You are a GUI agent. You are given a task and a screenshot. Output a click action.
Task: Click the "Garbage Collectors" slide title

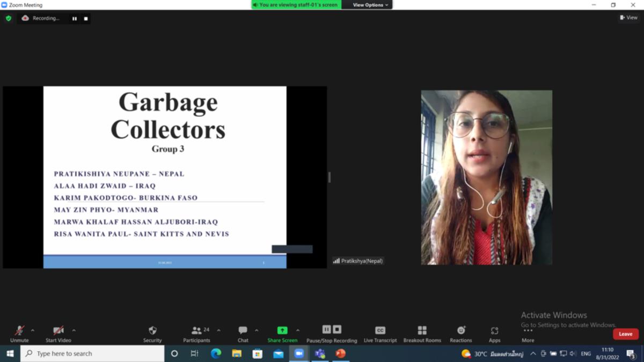pyautogui.click(x=168, y=115)
